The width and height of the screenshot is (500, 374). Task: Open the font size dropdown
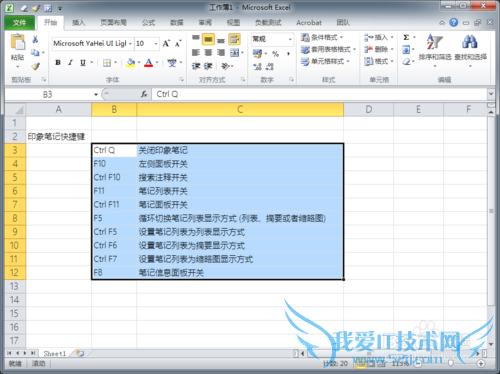(x=156, y=44)
